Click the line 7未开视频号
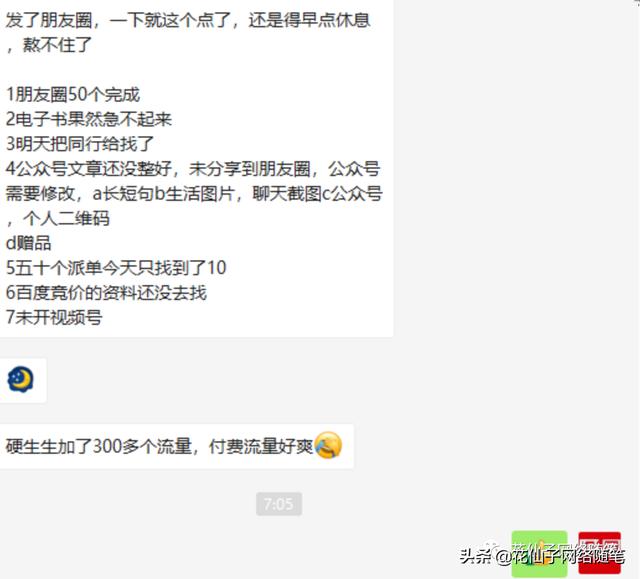This screenshot has width=640, height=579. pyautogui.click(x=54, y=317)
